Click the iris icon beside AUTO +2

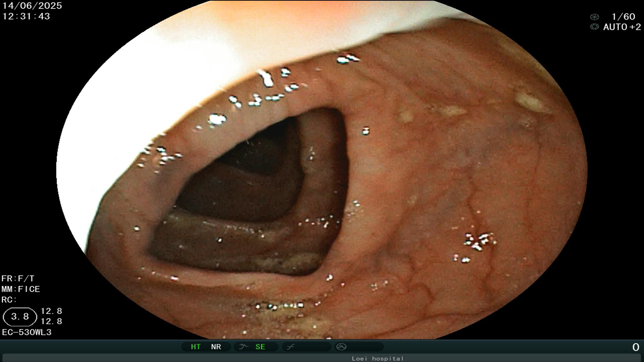click(594, 27)
